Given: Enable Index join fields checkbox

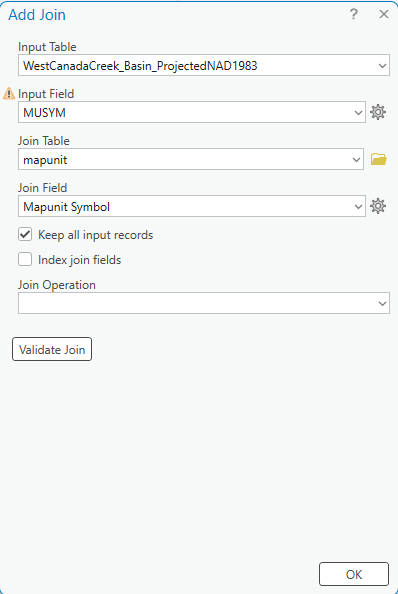Looking at the screenshot, I should [x=25, y=259].
